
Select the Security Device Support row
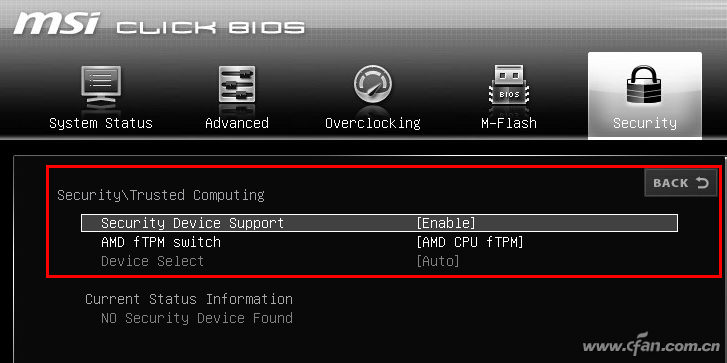pos(379,223)
